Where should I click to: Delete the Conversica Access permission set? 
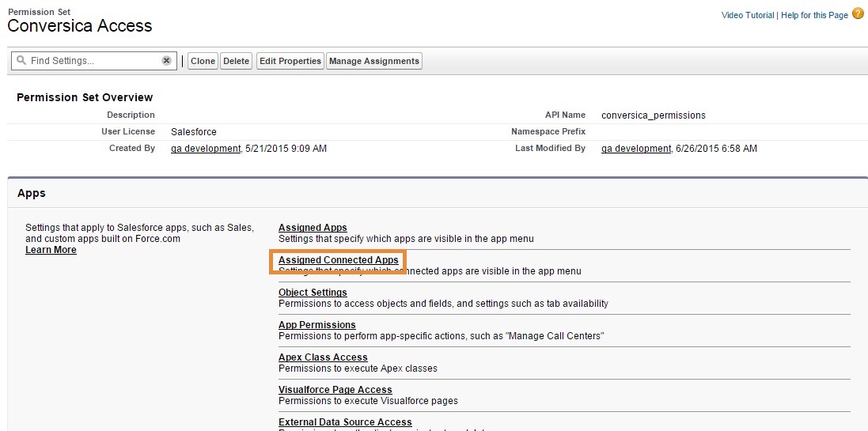click(x=237, y=61)
